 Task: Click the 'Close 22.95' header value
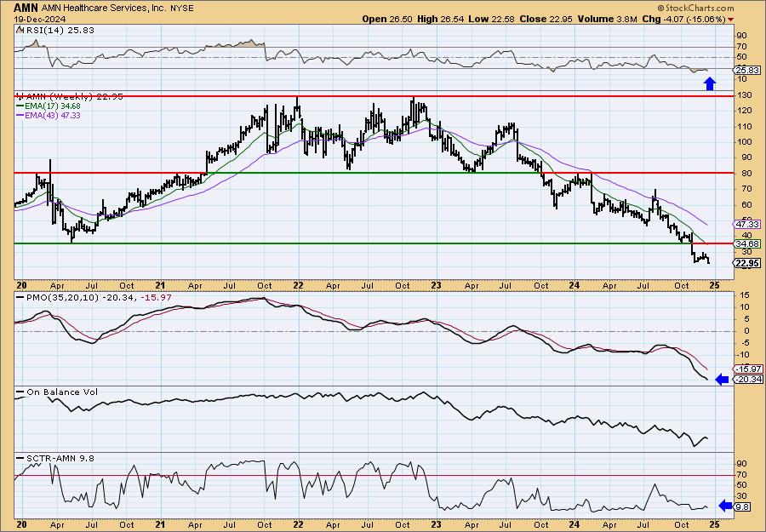[x=546, y=19]
